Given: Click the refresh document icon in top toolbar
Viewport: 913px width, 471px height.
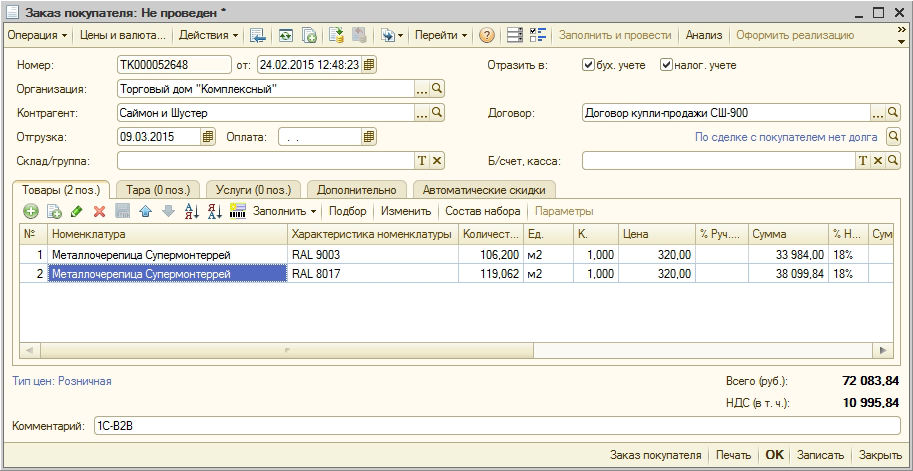Looking at the screenshot, I should pyautogui.click(x=285, y=36).
